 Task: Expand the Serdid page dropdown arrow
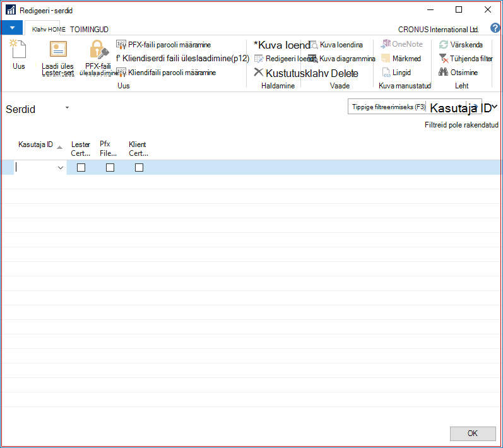(67, 108)
